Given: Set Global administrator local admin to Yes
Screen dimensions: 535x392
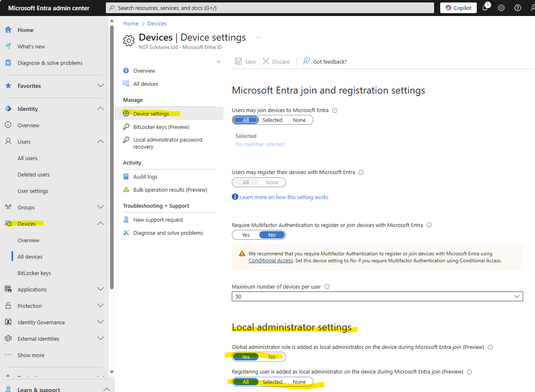Looking at the screenshot, I should (x=246, y=357).
